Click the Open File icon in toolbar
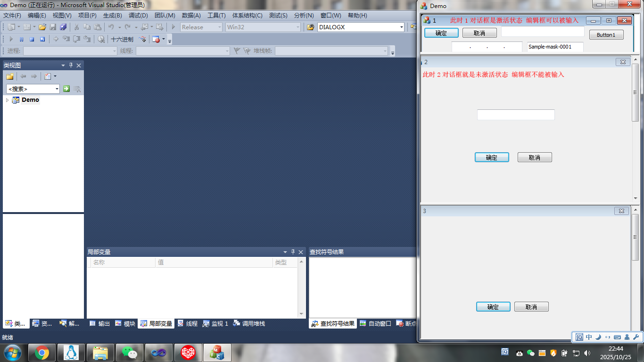644x362 pixels. coord(42,27)
